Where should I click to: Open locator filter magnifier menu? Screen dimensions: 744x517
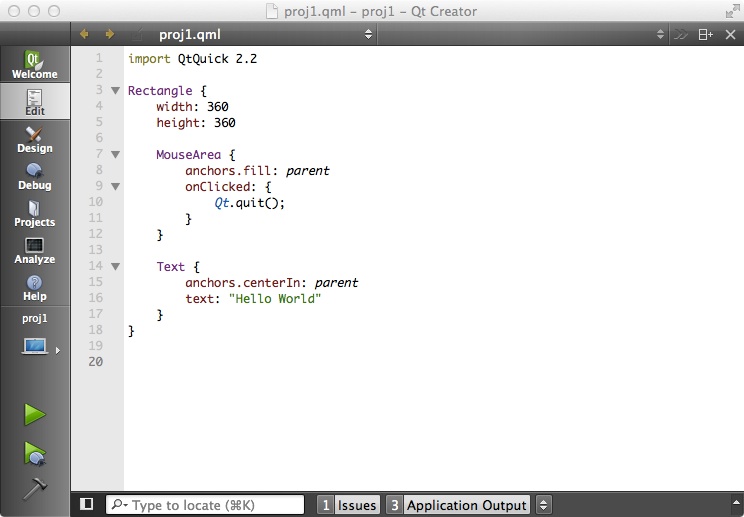pos(119,505)
